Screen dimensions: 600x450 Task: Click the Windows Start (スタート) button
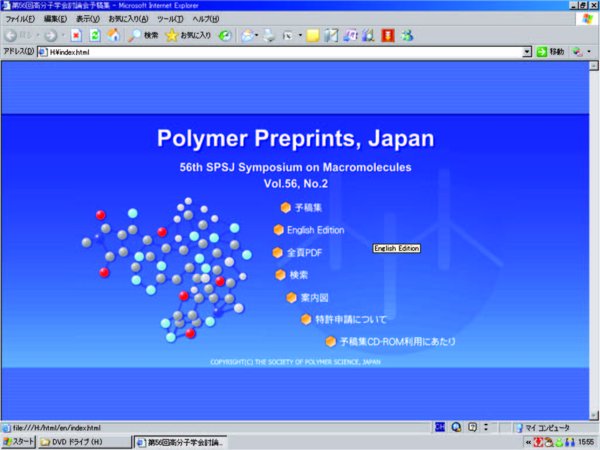click(x=19, y=442)
